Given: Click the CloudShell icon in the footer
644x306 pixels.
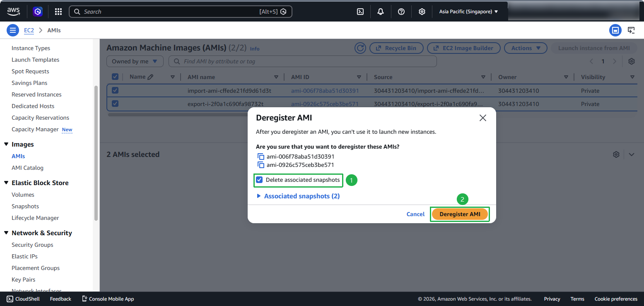Looking at the screenshot, I should pyautogui.click(x=10, y=299).
